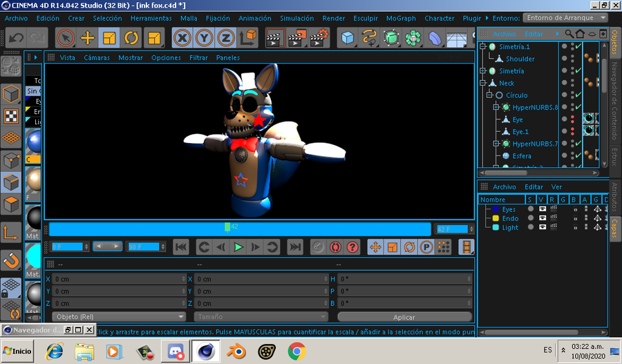The width and height of the screenshot is (622, 364).
Task: Open the deformer objects icon
Action: (435, 38)
